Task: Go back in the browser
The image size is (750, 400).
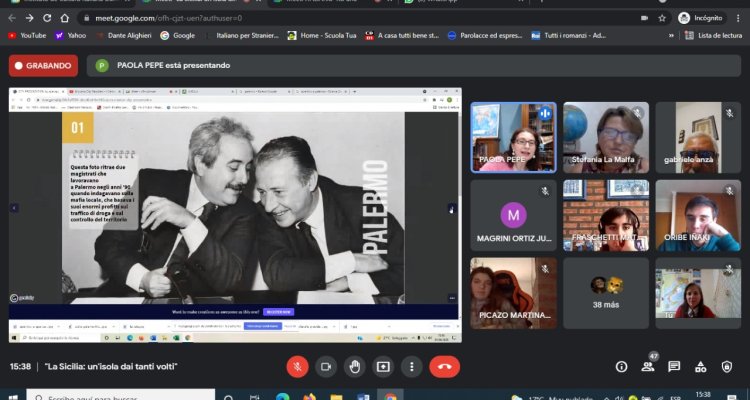Action: click(12, 18)
